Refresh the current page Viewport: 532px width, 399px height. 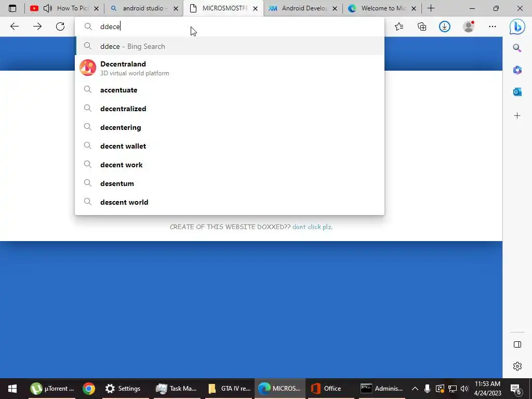click(x=60, y=26)
